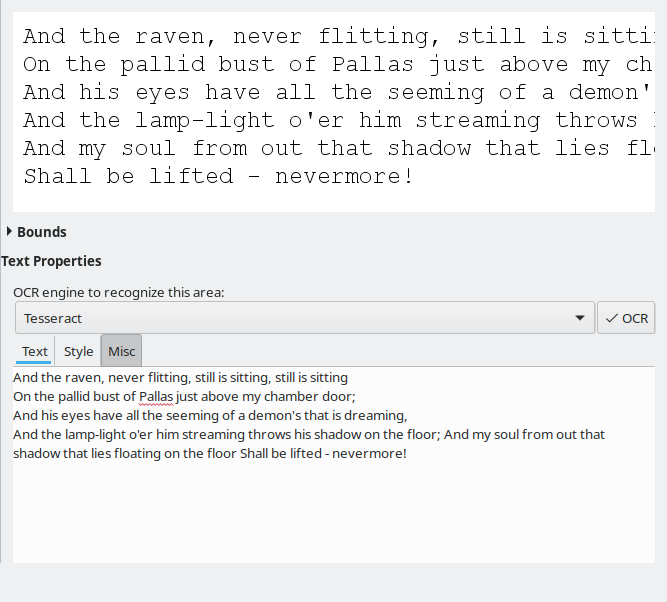Select the Misc tab

(x=121, y=351)
